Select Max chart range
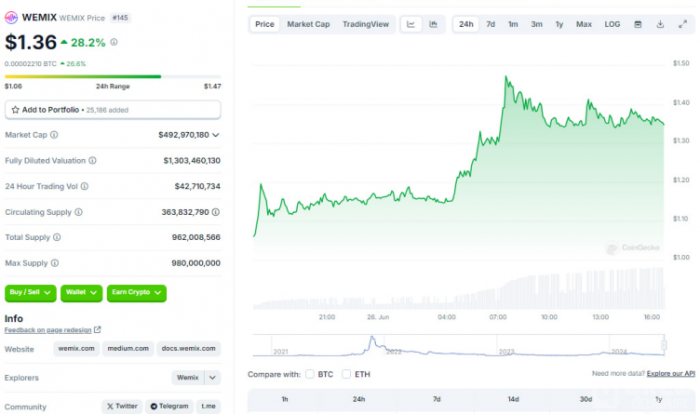 coord(584,24)
